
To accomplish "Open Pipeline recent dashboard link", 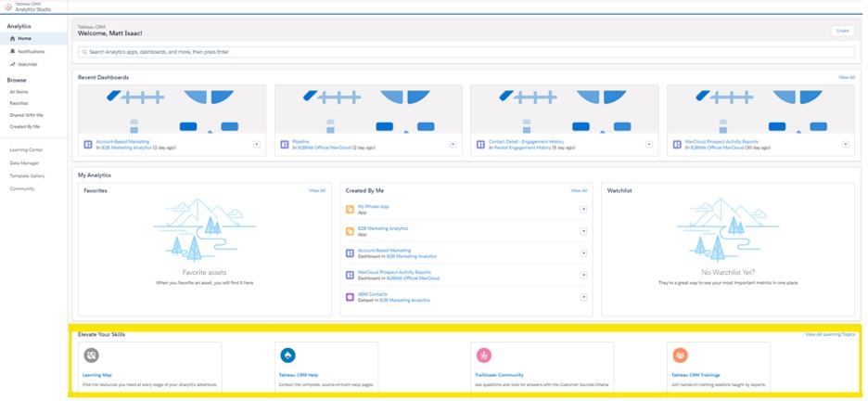I will click(x=300, y=142).
